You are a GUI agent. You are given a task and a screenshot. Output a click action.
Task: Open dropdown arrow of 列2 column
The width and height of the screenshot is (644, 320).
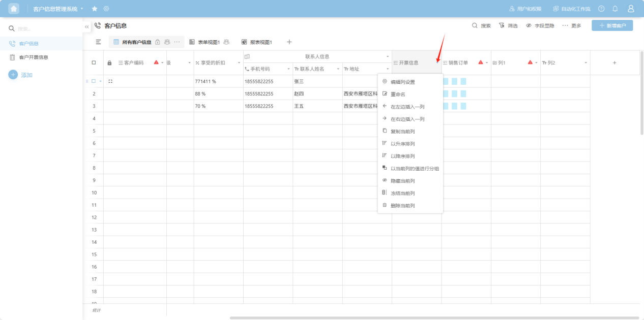[x=586, y=63]
